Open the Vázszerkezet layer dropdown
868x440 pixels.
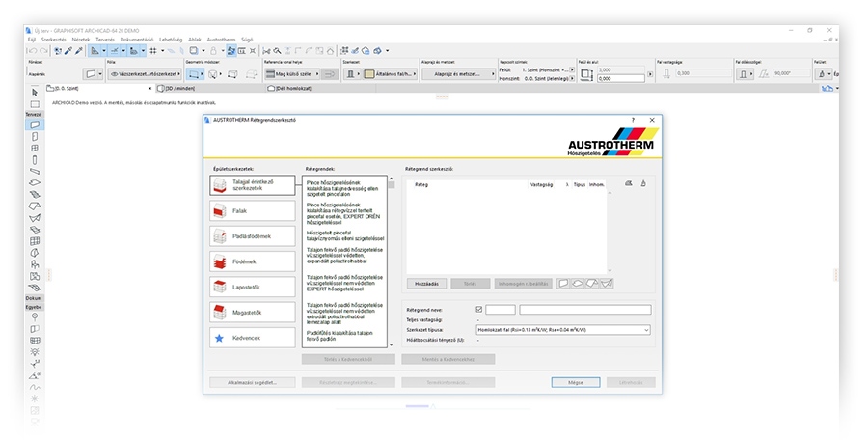pos(146,73)
